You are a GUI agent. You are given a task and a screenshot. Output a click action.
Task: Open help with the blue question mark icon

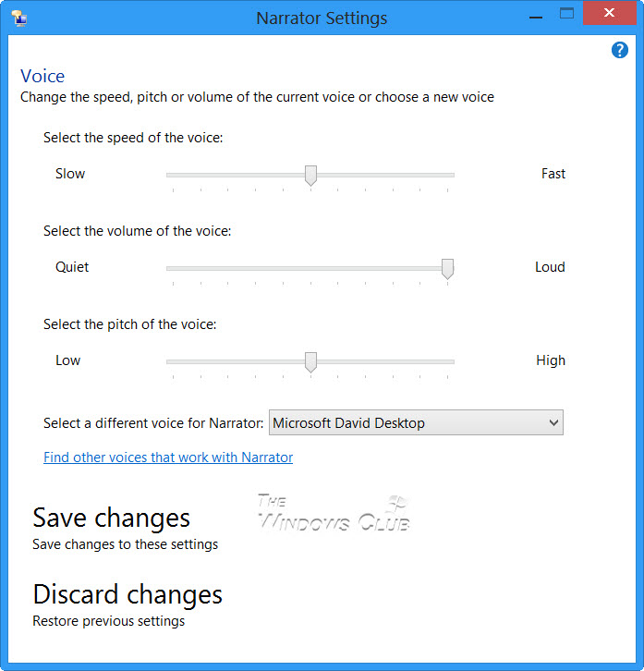[x=620, y=50]
